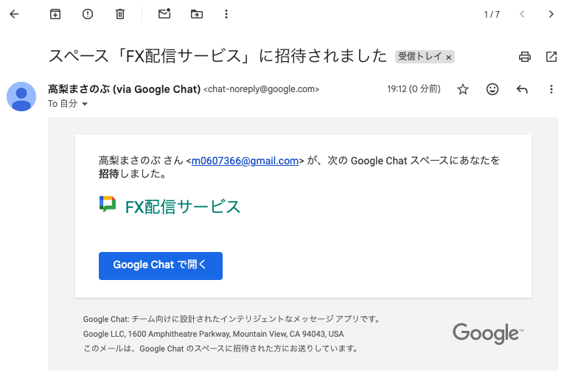Open the top toolbar more options menu
The width and height of the screenshot is (578, 392).
226,14
